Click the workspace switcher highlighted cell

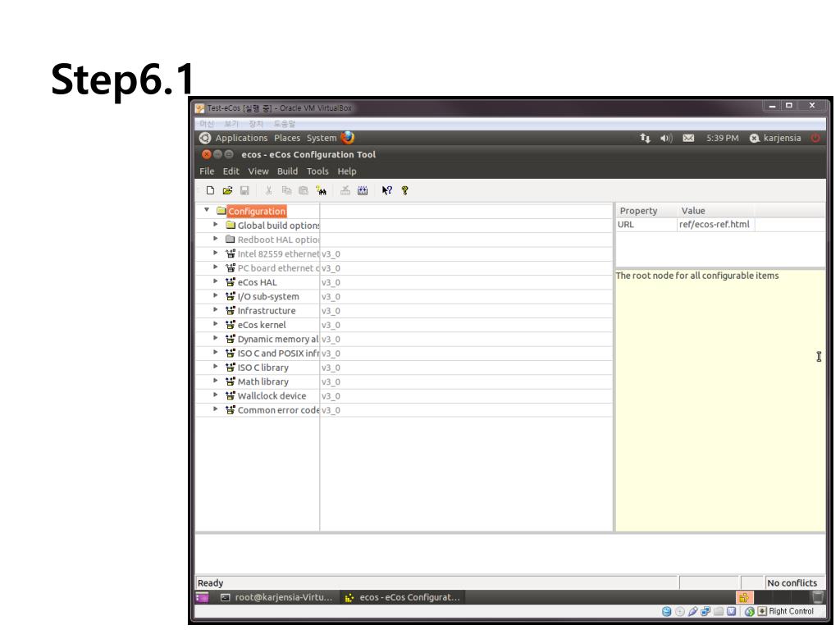[745, 597]
